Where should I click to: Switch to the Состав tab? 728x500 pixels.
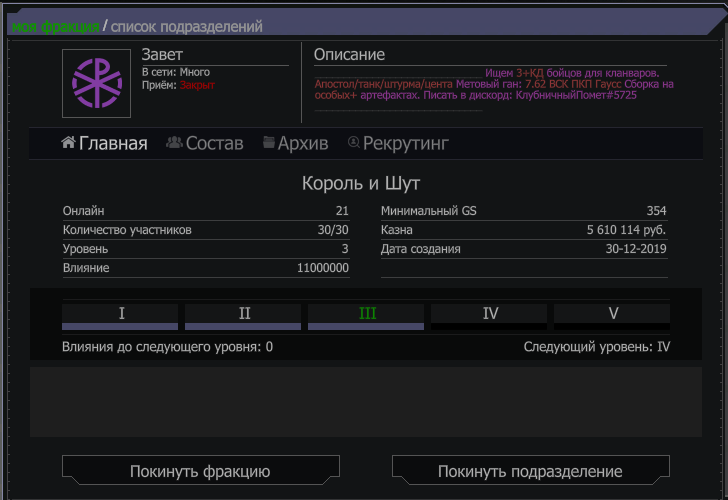coord(214,143)
